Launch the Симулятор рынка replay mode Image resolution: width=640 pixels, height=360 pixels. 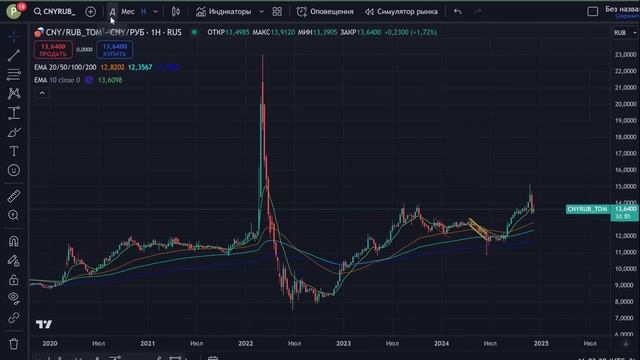(401, 11)
